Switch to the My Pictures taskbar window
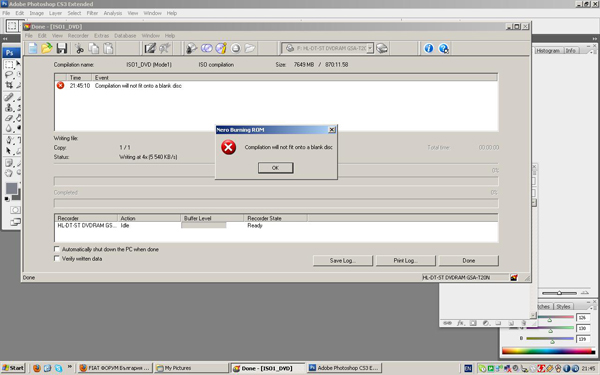 click(x=191, y=368)
